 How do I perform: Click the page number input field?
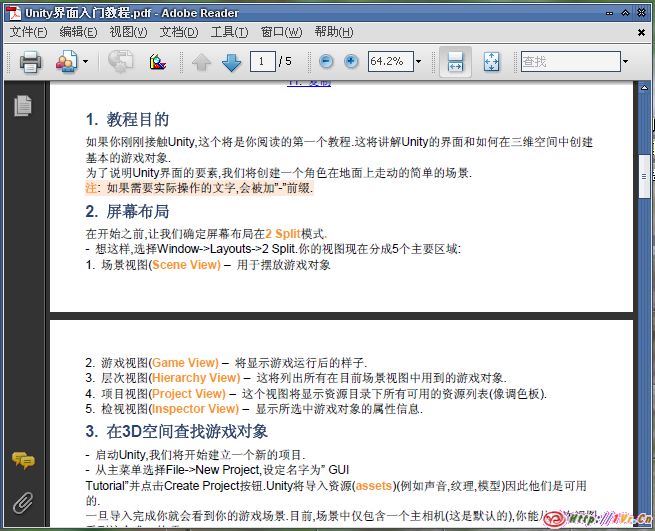tap(263, 62)
